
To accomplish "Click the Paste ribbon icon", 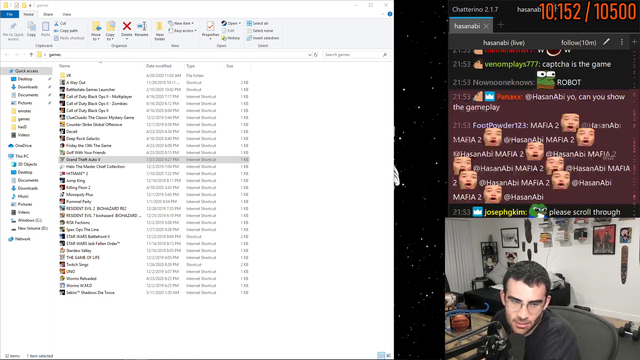I will tap(45, 27).
